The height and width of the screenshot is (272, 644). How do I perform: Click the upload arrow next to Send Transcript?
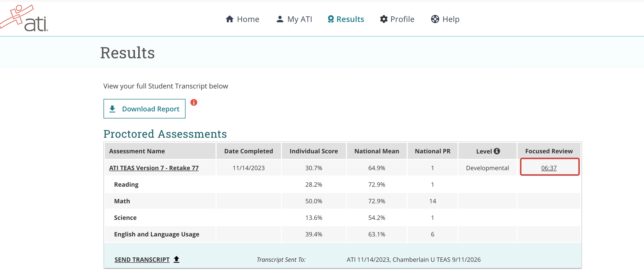[x=176, y=259]
